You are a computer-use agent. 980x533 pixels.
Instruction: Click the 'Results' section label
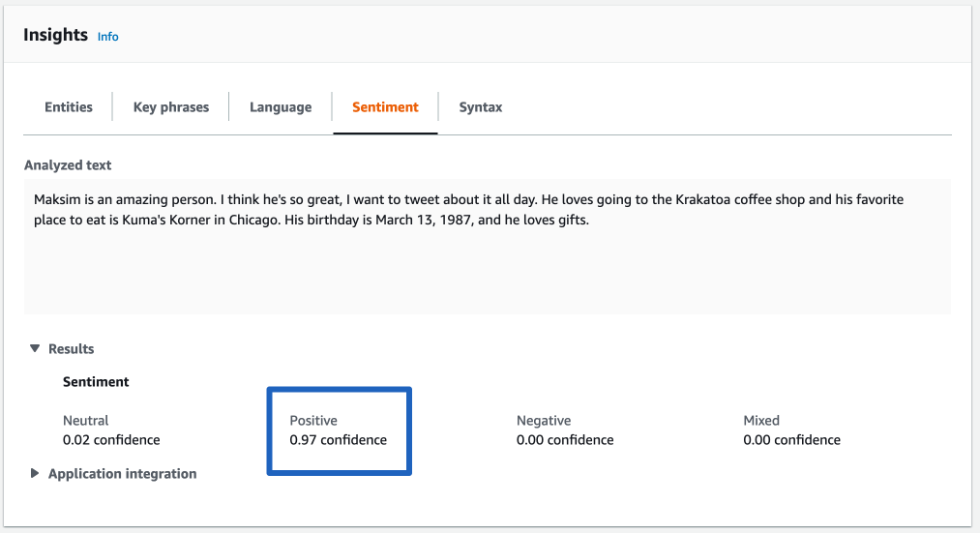(72, 348)
